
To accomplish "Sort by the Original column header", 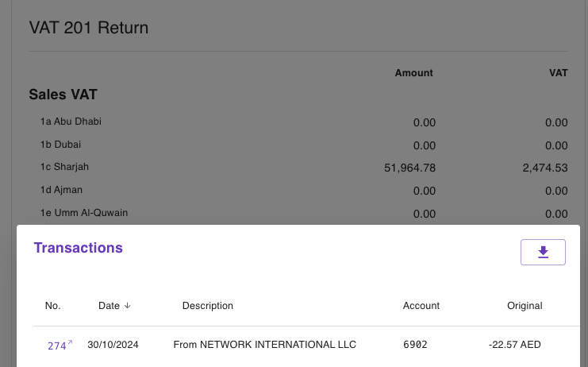I will 525,306.
